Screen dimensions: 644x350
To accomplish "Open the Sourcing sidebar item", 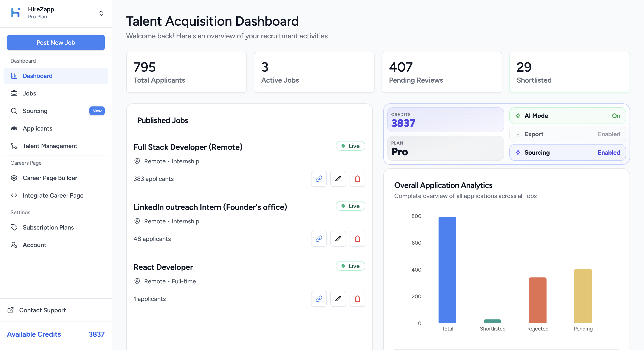I will [35, 111].
